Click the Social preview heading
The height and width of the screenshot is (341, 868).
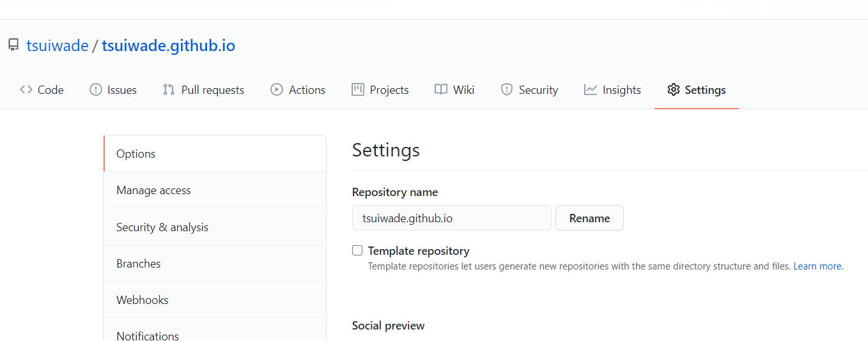click(x=388, y=326)
